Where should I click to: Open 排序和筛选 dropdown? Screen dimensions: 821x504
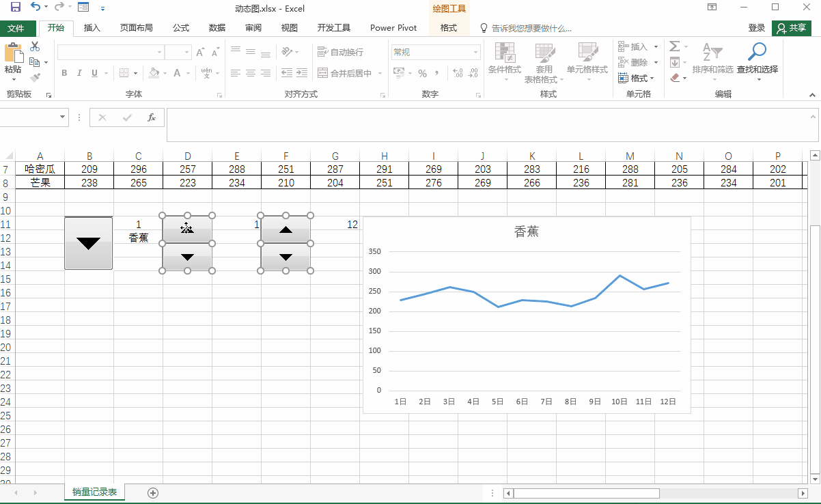pos(712,62)
